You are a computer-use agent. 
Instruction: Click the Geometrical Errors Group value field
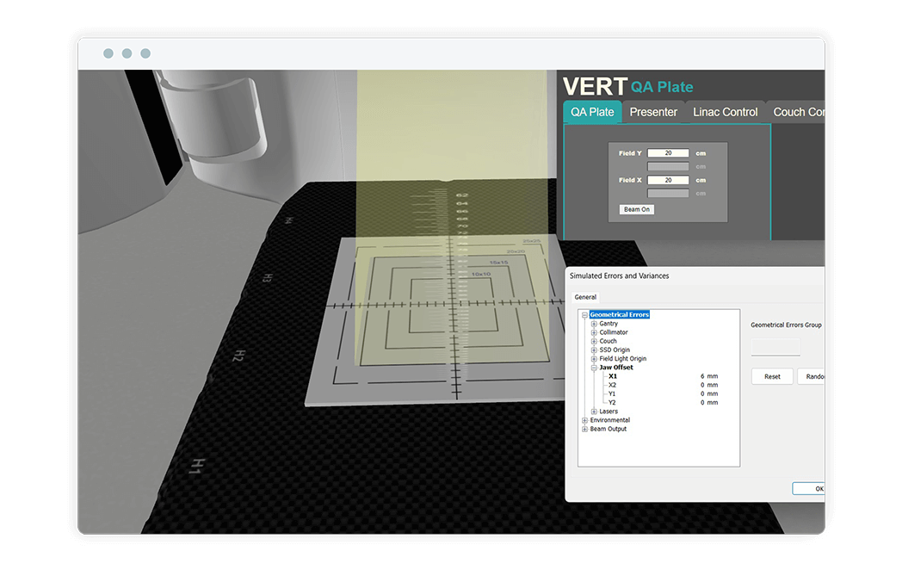(775, 347)
